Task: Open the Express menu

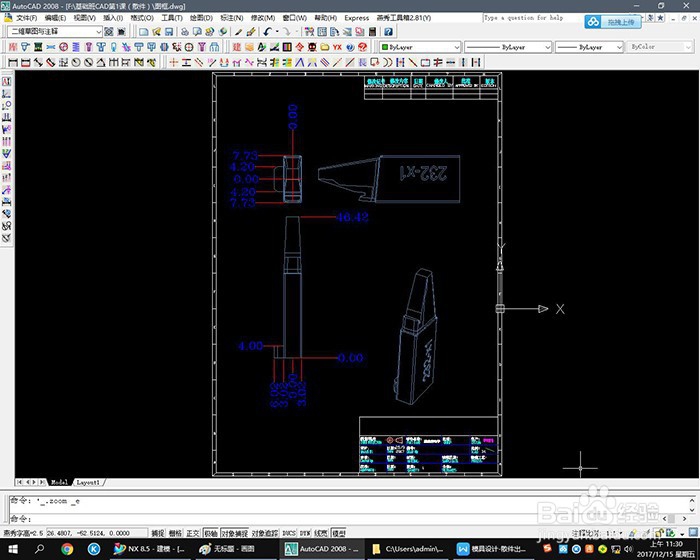Action: pos(357,18)
